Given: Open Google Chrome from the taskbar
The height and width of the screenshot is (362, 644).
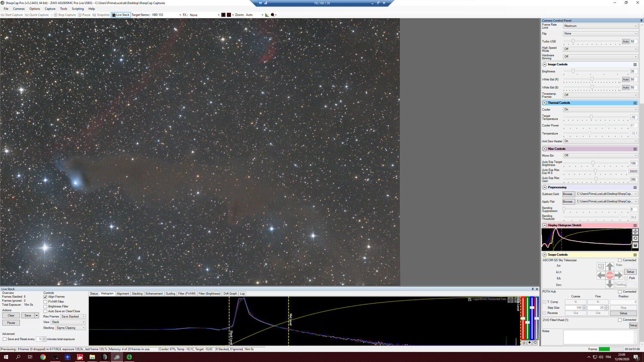Looking at the screenshot, I should point(43,357).
